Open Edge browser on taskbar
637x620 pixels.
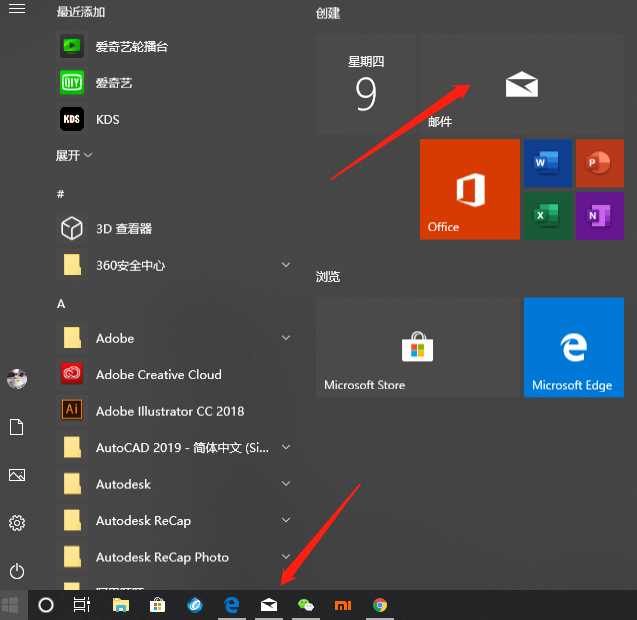(232, 605)
